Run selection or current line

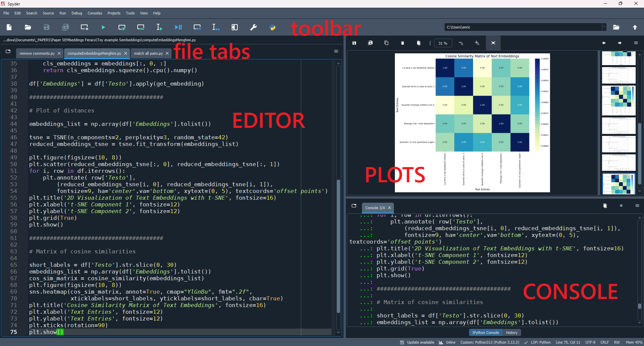click(159, 27)
